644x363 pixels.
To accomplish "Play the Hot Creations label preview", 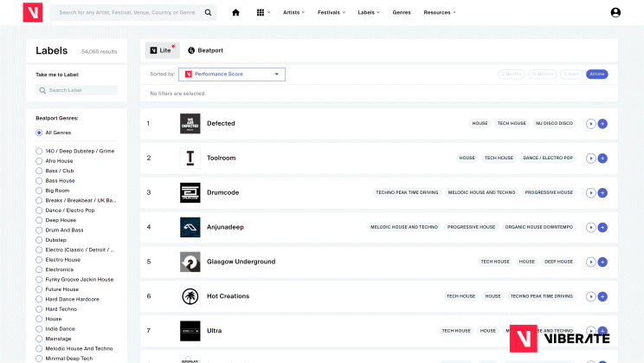I will pyautogui.click(x=590, y=296).
